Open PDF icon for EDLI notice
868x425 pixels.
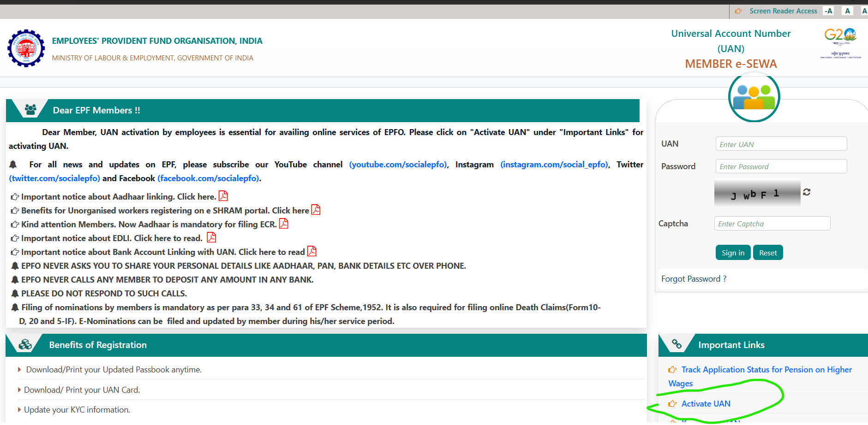(211, 237)
